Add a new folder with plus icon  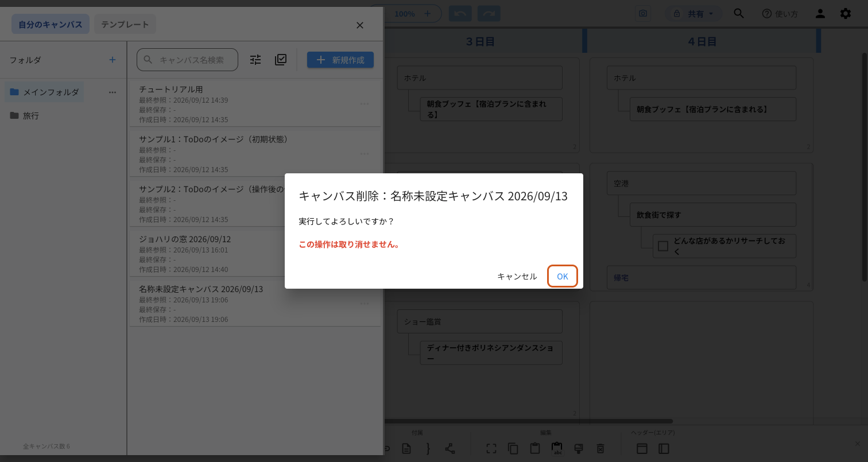(x=113, y=60)
